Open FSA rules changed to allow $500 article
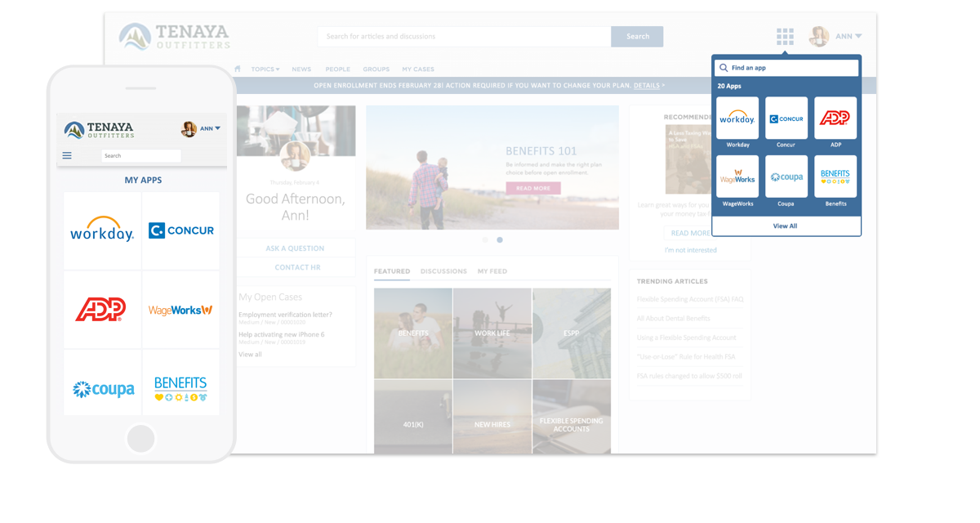Screen dimensions: 980x523 tap(689, 376)
